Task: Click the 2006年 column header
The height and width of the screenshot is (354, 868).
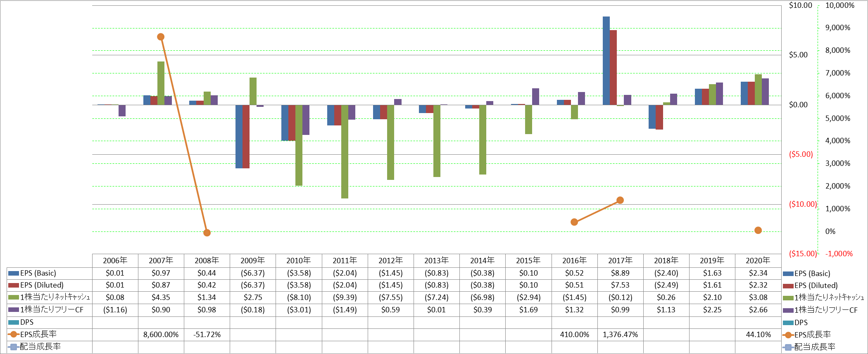Action: 115,261
